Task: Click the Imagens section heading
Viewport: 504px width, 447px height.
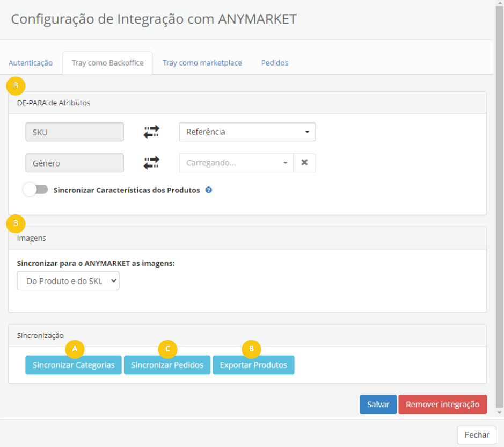Action: tap(32, 238)
